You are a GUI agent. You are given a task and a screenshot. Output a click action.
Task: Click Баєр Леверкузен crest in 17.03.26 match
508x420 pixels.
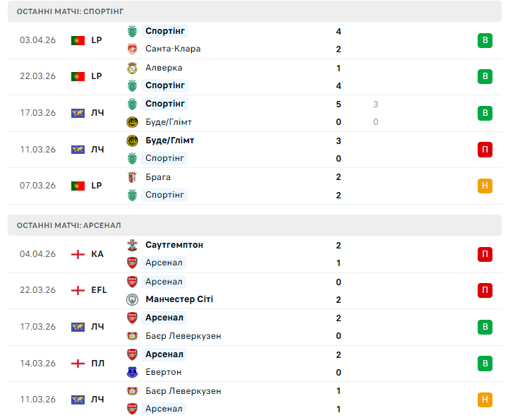pyautogui.click(x=131, y=336)
